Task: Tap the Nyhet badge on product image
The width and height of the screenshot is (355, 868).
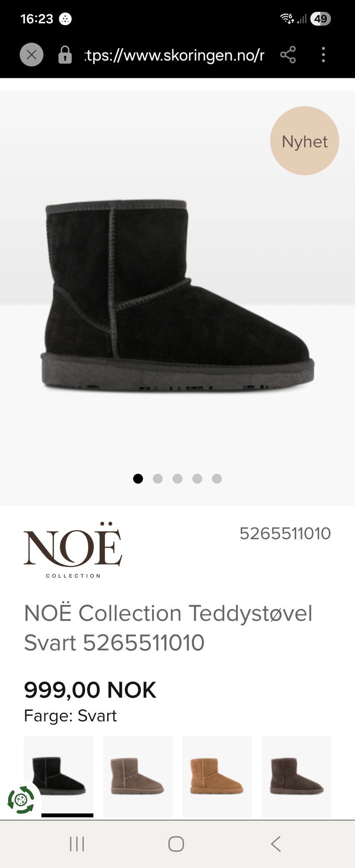Action: pyautogui.click(x=305, y=141)
